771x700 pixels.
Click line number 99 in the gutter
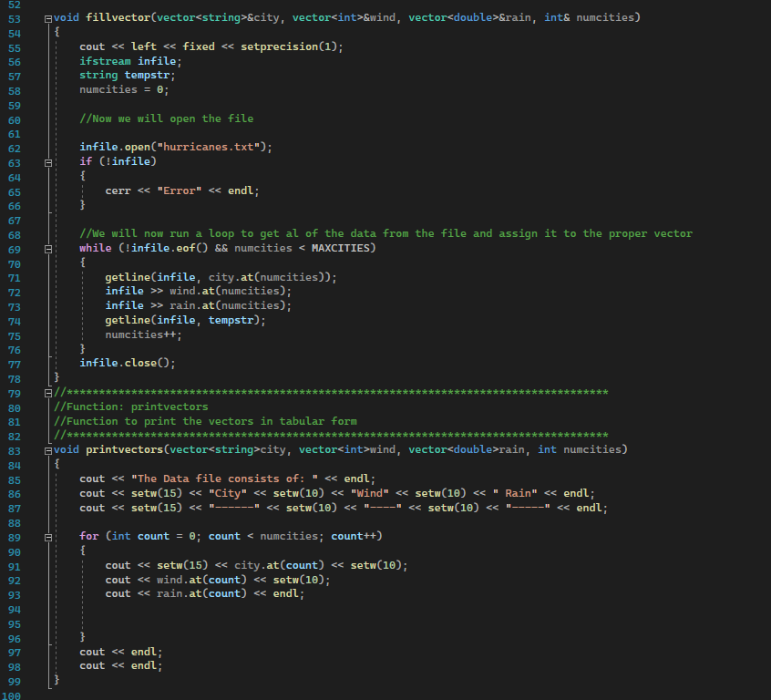(x=15, y=682)
